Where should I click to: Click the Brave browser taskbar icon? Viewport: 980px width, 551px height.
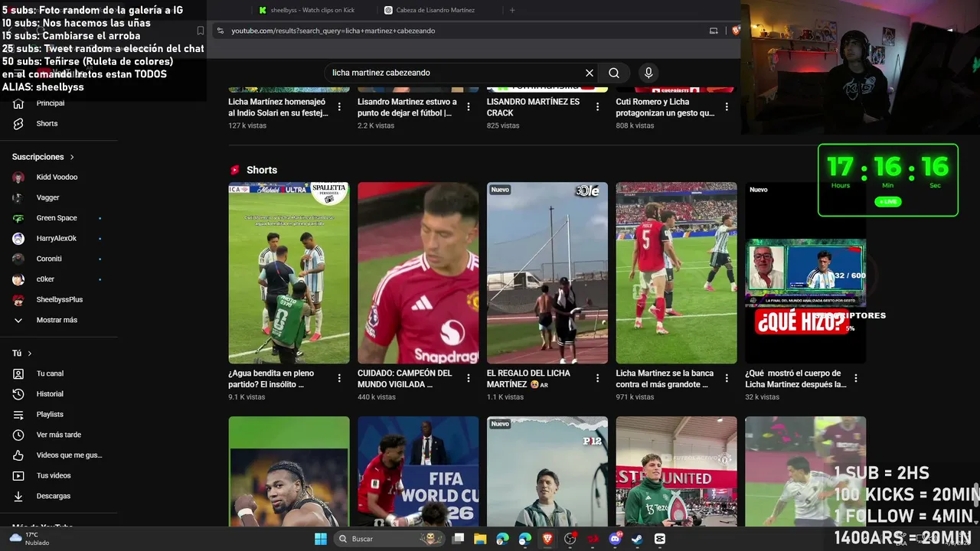(547, 539)
